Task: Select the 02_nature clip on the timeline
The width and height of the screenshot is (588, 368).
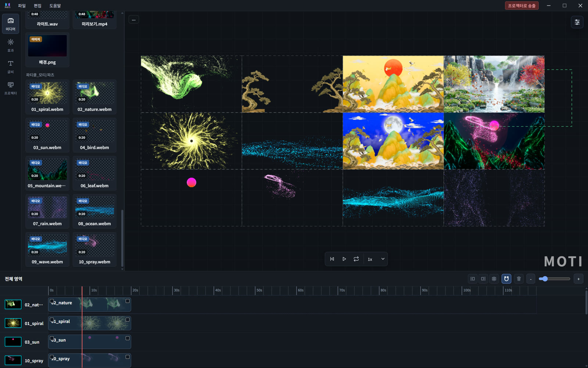Action: (x=90, y=304)
